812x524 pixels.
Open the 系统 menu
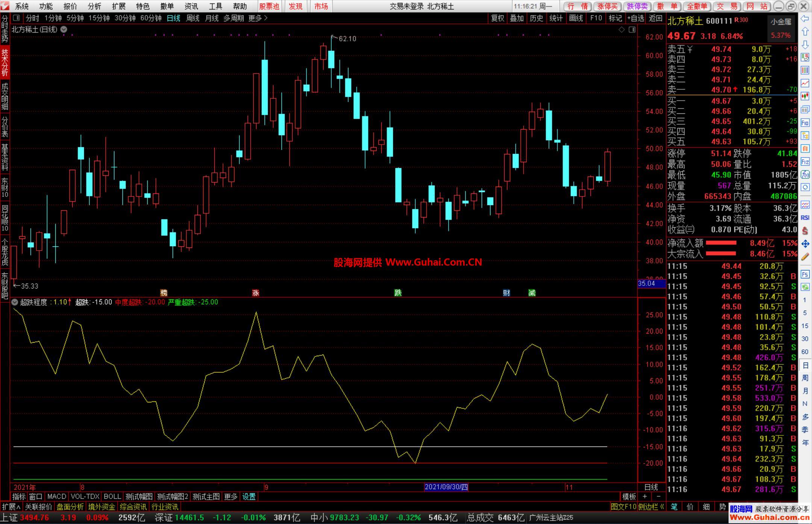22,6
